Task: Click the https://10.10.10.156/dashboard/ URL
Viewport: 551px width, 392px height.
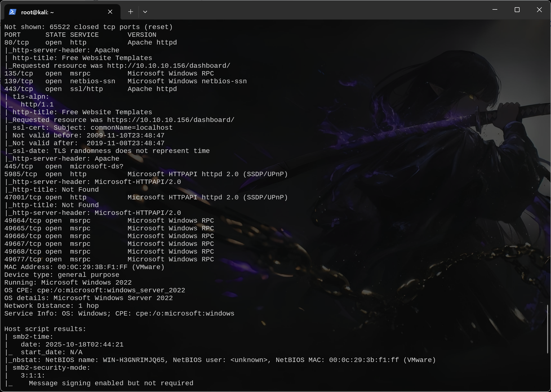Action: pos(171,120)
